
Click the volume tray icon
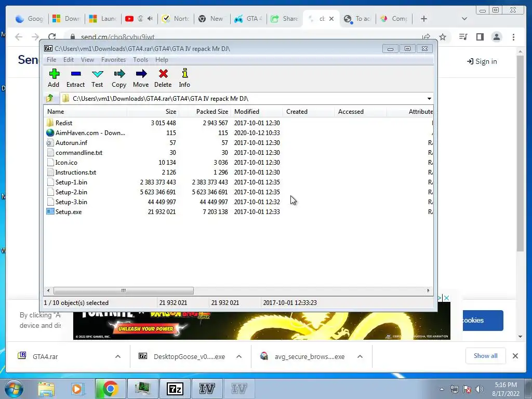pos(480,389)
